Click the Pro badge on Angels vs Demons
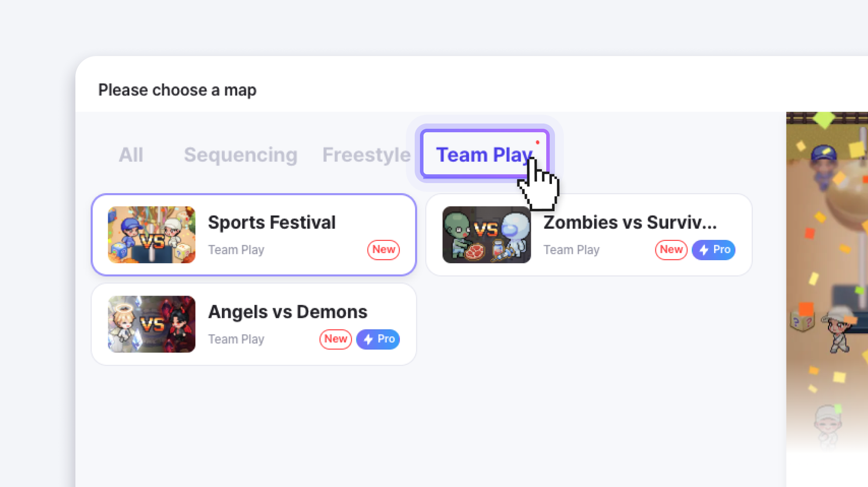This screenshot has width=868, height=487. point(378,339)
